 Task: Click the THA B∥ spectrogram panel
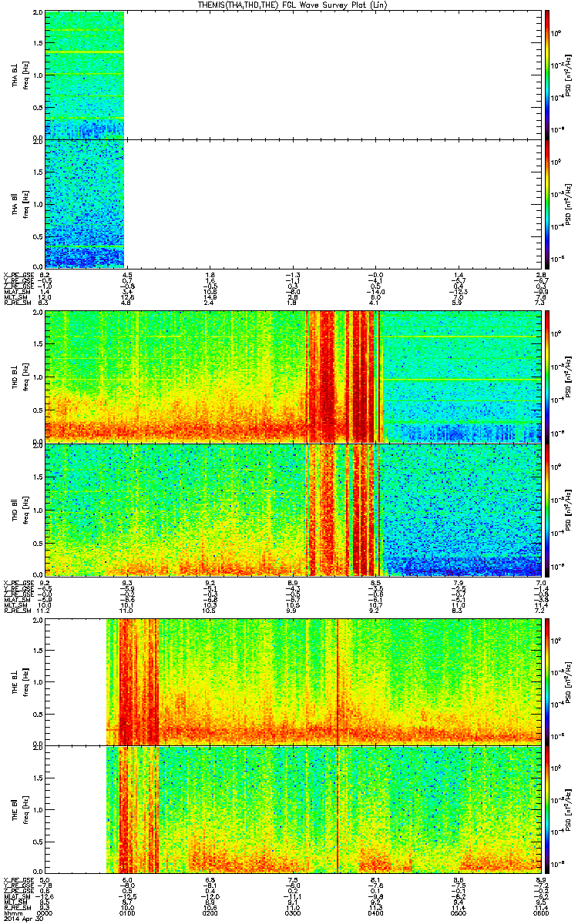(293, 203)
